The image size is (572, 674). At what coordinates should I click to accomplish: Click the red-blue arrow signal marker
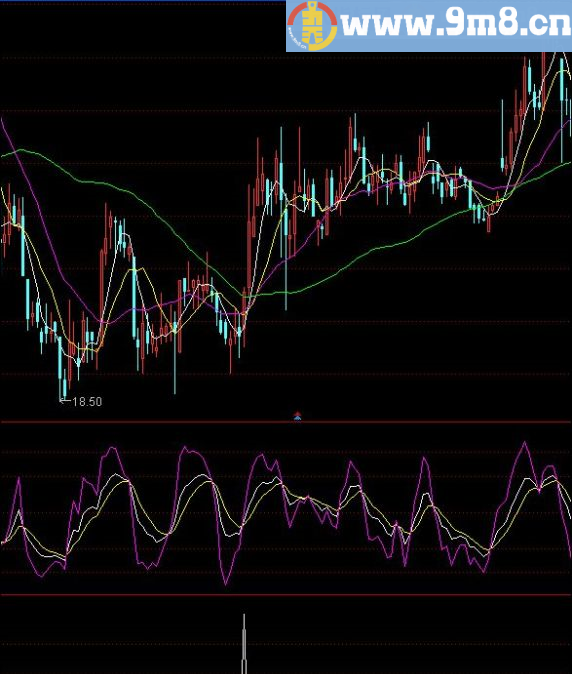pyautogui.click(x=297, y=416)
